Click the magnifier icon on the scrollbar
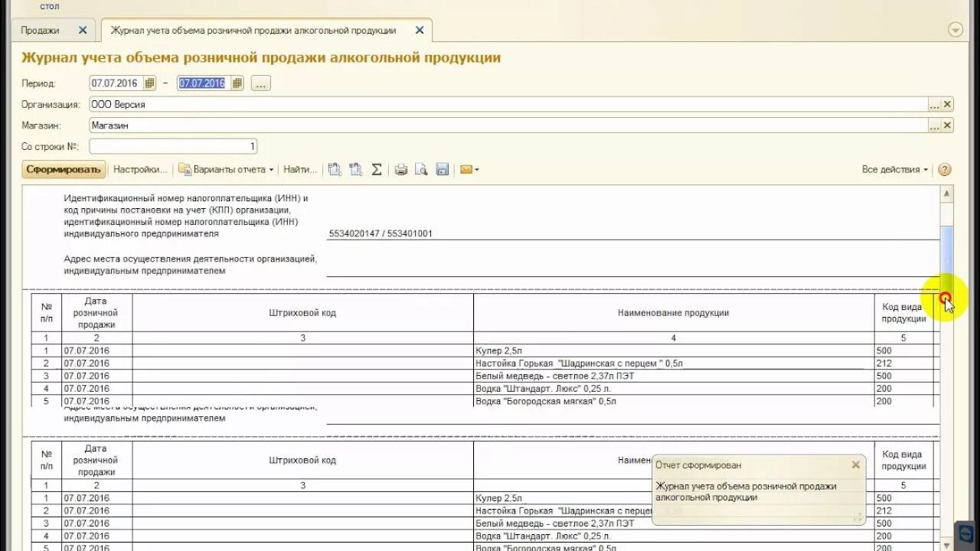 pyautogui.click(x=945, y=299)
